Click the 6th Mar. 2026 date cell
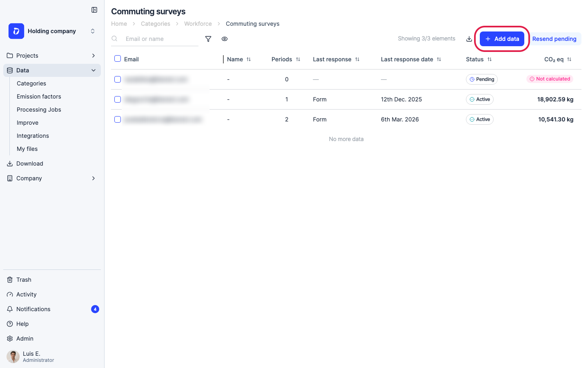 click(x=400, y=119)
